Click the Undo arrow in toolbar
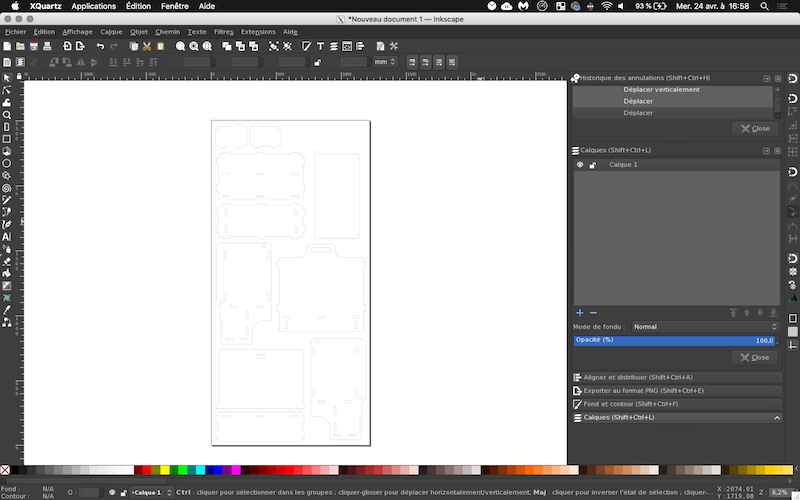Viewport: 800px width, 500px height. point(100,46)
